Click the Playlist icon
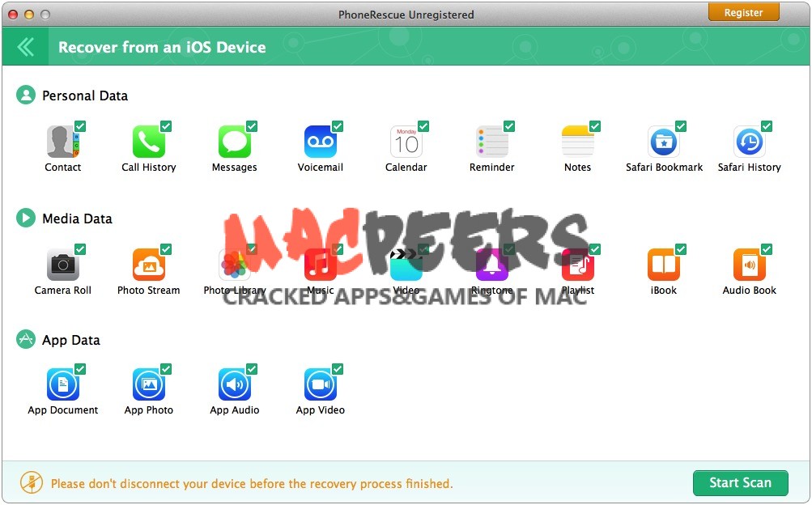This screenshot has width=812, height=505. [x=578, y=265]
